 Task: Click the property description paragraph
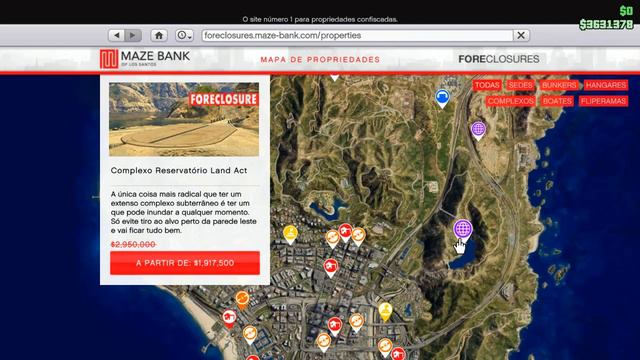point(184,212)
